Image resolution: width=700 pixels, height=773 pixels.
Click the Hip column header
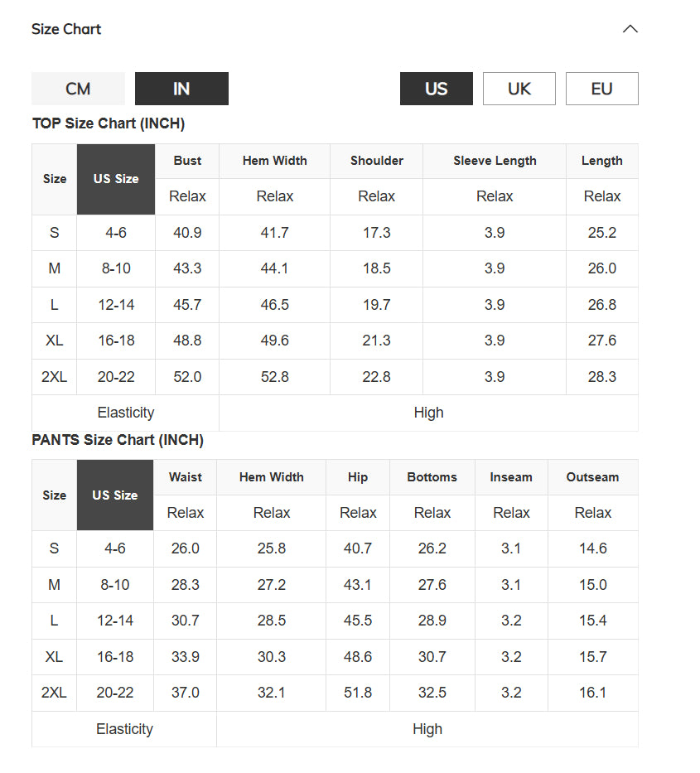[358, 477]
